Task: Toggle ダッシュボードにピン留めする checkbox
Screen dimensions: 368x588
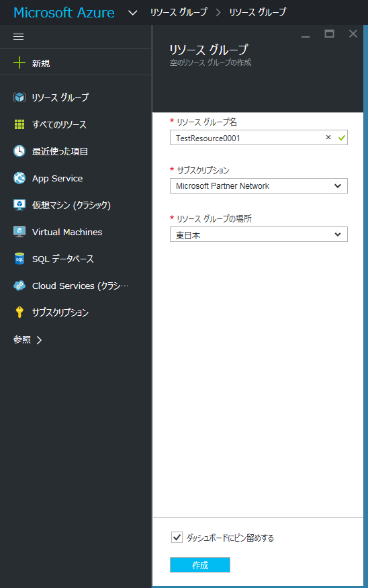Action: (177, 537)
